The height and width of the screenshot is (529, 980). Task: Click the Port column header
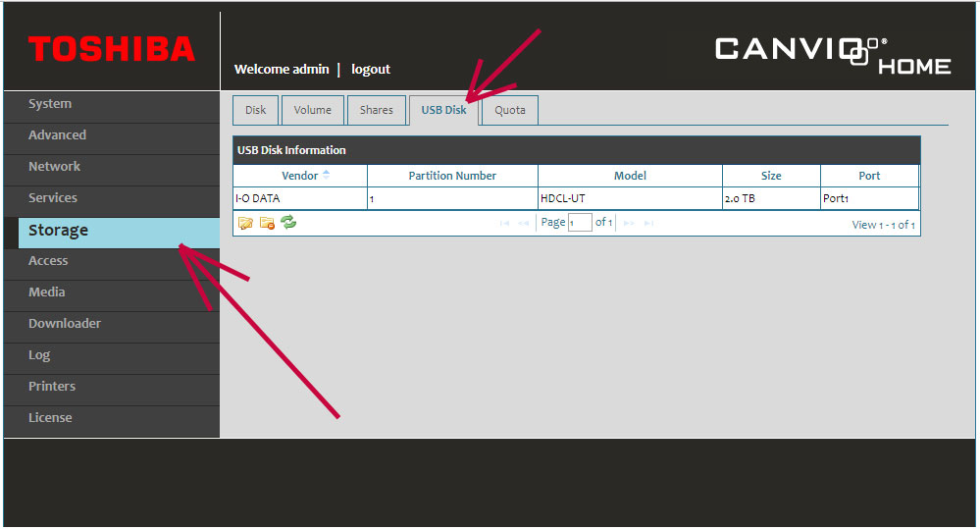coord(869,176)
